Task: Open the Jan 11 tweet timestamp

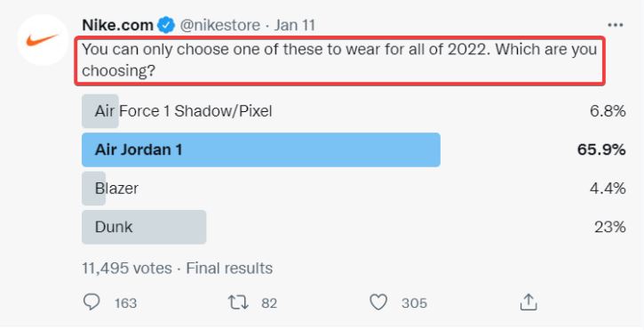Action: click(295, 26)
